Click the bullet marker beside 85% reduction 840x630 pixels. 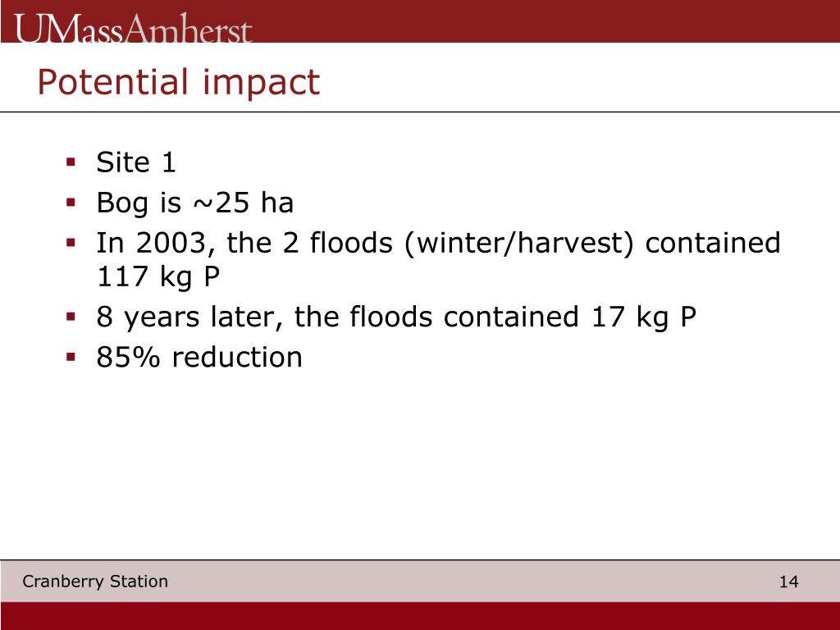coord(71,357)
